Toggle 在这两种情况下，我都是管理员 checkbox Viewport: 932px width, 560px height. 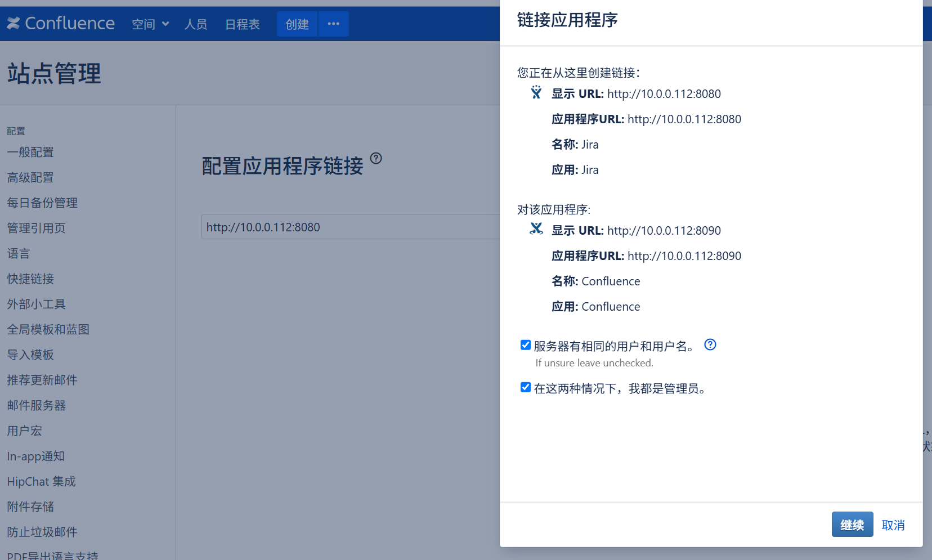click(526, 387)
